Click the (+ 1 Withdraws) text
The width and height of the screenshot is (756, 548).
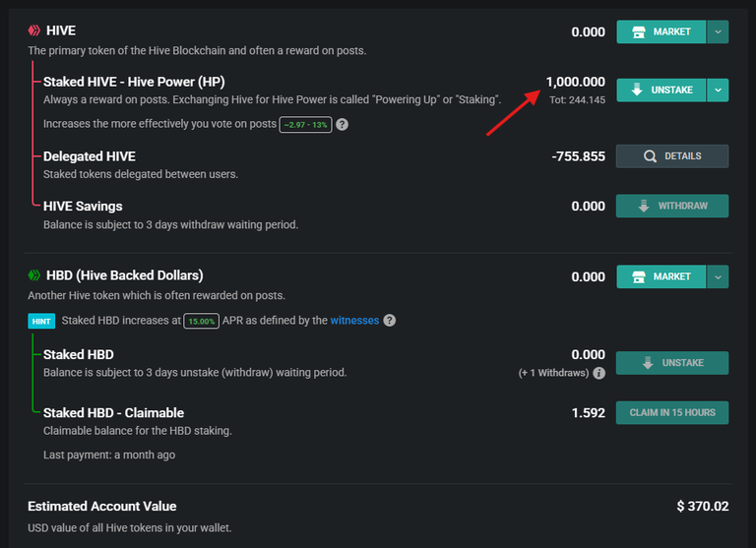[x=553, y=373]
